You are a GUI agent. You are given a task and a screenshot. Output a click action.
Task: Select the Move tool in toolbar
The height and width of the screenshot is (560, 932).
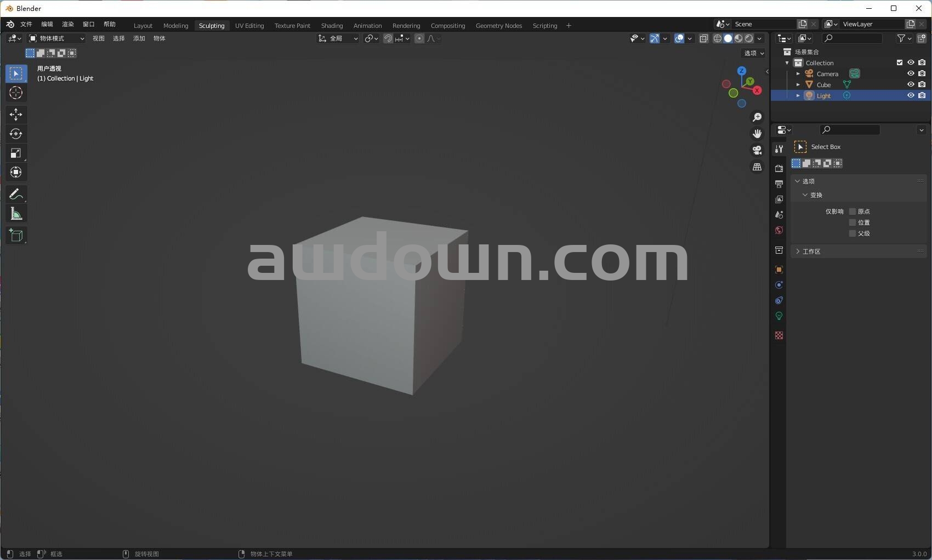[x=16, y=115]
